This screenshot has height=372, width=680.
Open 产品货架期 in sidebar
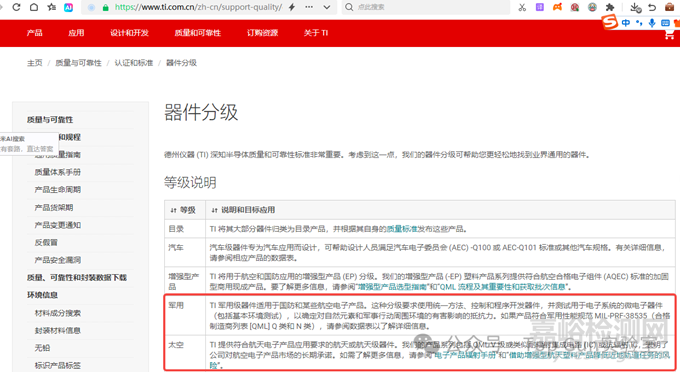click(x=54, y=207)
